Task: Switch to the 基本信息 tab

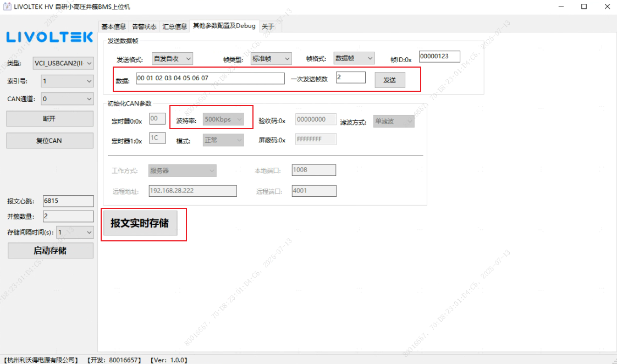Action: (114, 26)
